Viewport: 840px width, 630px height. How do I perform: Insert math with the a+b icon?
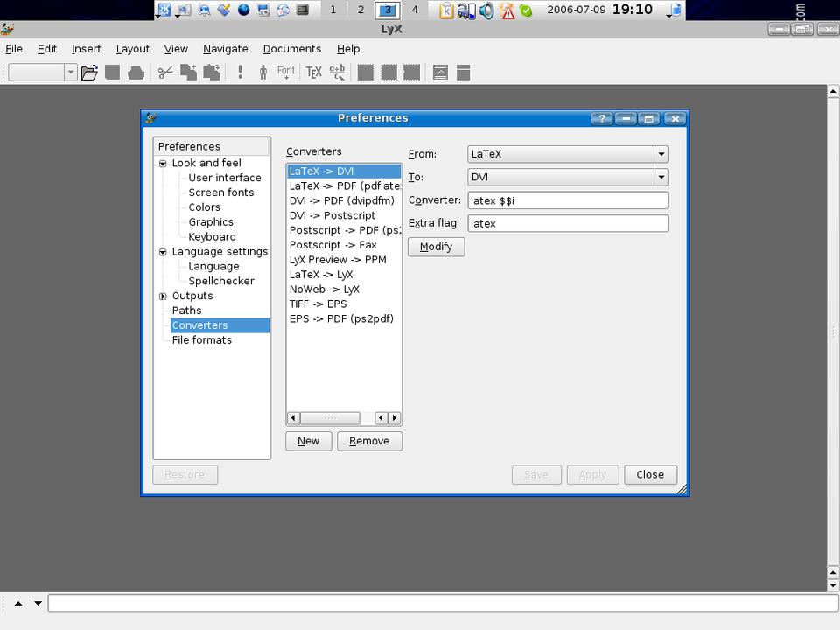point(337,73)
